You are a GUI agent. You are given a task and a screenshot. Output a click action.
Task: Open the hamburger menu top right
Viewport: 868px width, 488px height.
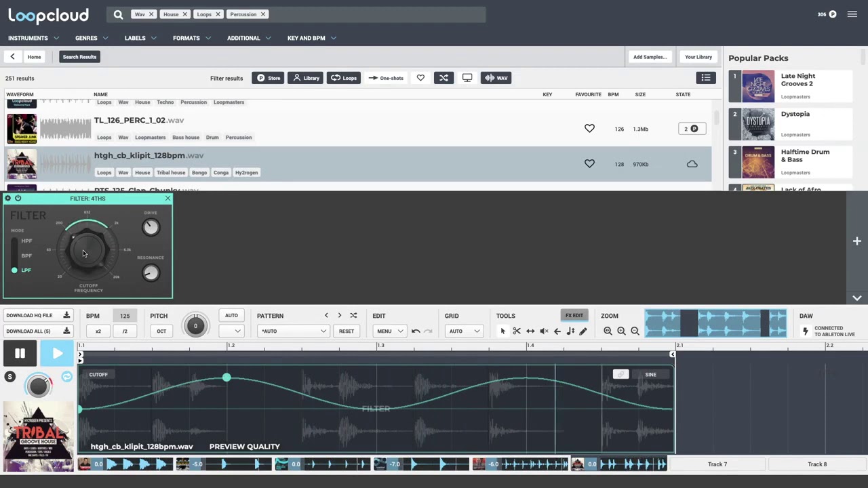[852, 14]
